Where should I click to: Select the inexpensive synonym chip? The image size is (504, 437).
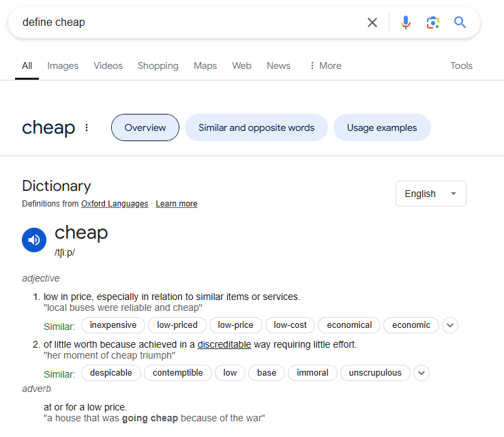tap(113, 325)
